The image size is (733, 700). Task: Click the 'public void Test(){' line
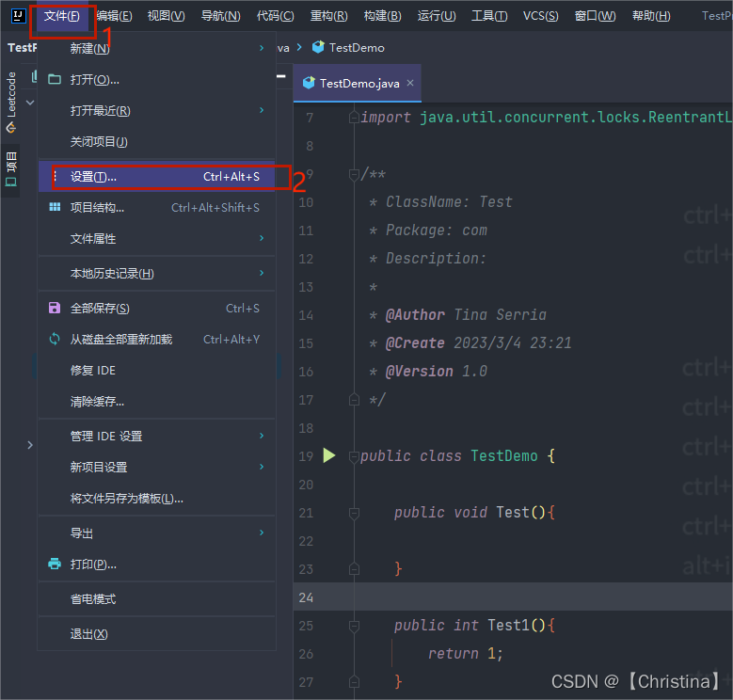click(474, 512)
